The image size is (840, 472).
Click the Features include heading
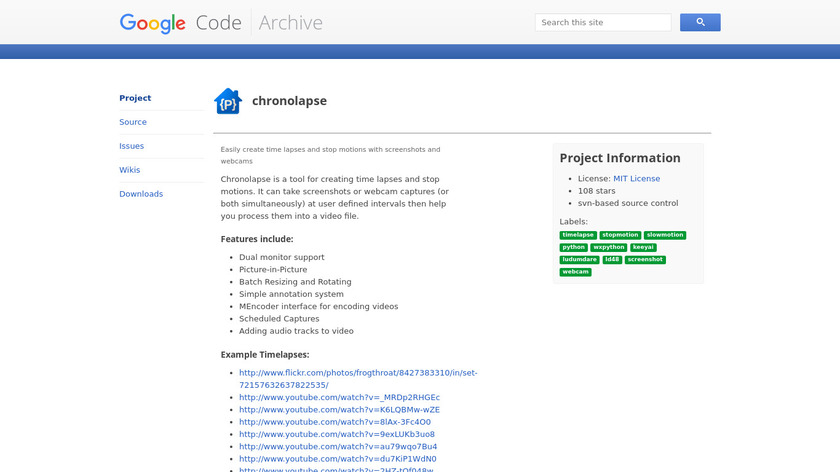coord(257,239)
